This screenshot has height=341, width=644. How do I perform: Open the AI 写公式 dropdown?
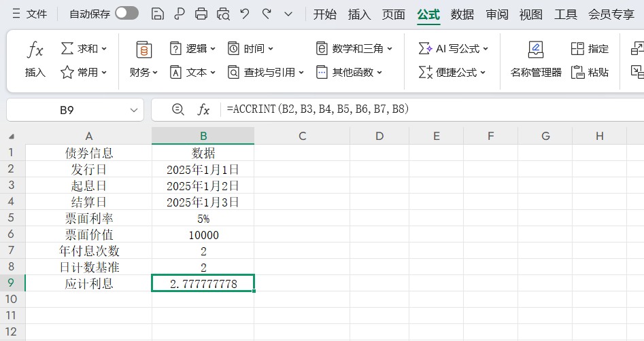pos(453,48)
